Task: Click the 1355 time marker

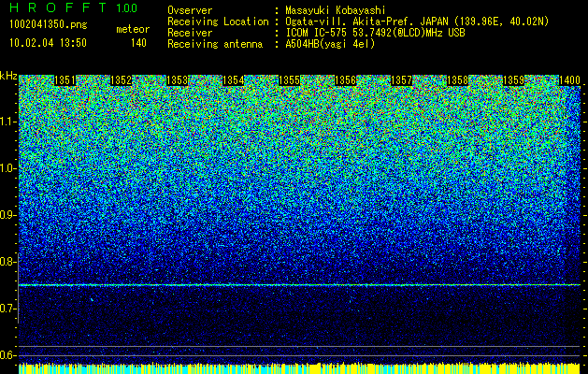Action: pos(289,80)
